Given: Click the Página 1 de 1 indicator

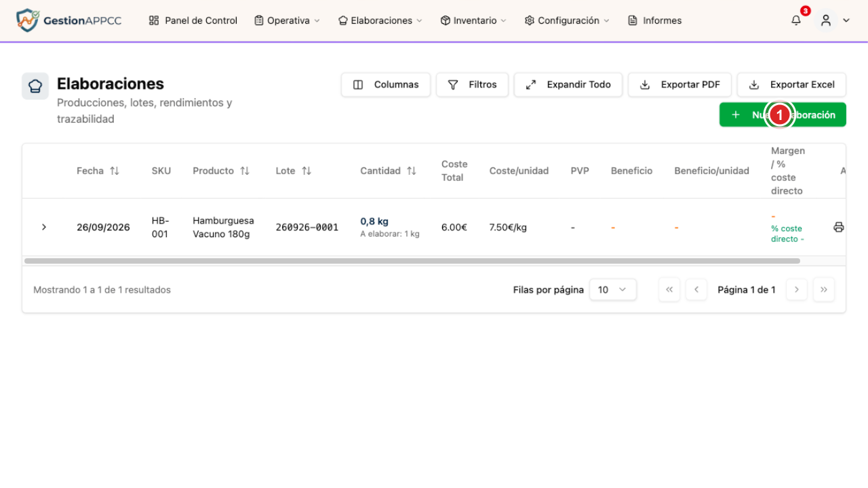Looking at the screenshot, I should (747, 289).
